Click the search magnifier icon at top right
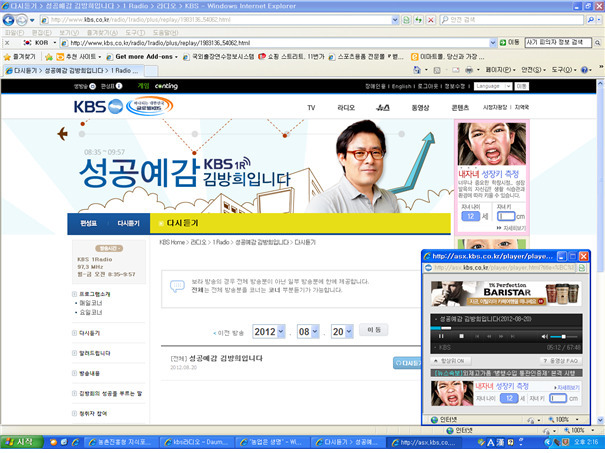Viewport: 605px width, 453px height. [x=590, y=20]
